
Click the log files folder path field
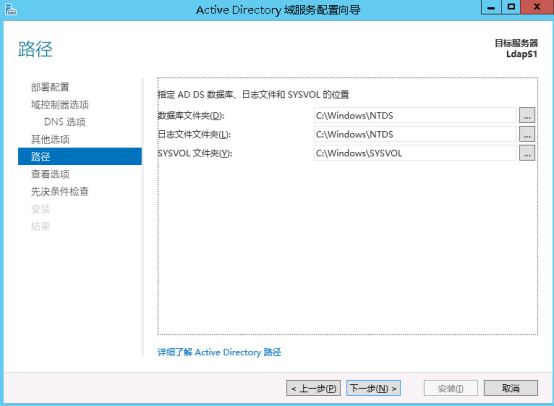click(x=415, y=134)
